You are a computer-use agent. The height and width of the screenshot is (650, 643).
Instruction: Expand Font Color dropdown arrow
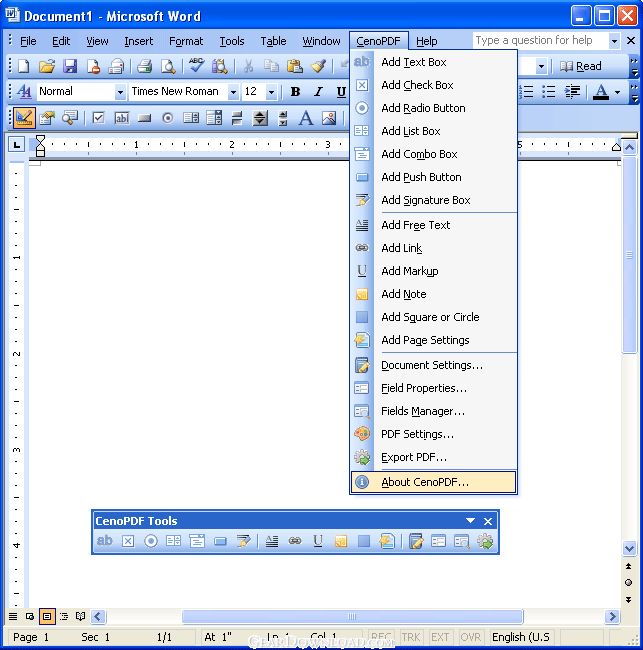tap(617, 92)
